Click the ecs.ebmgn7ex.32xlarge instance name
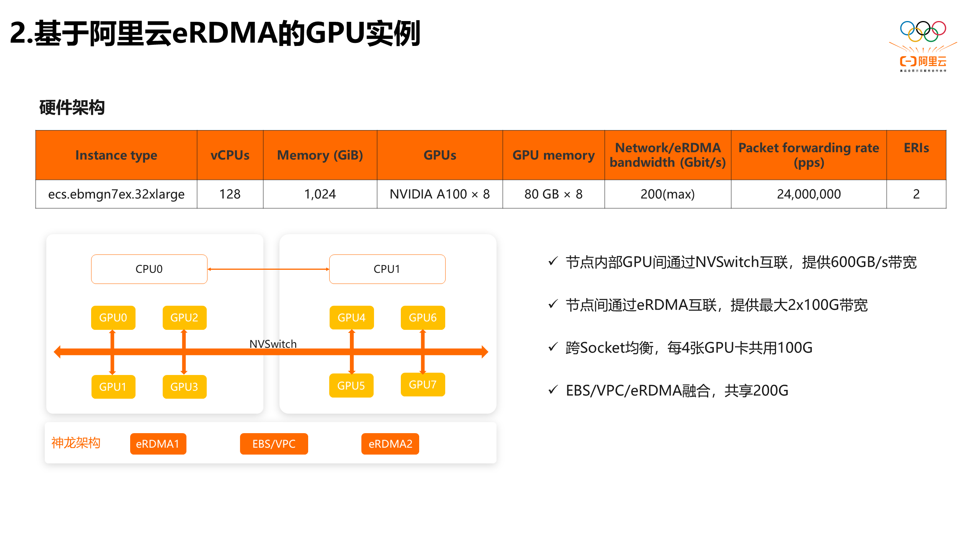This screenshot has width=980, height=551. (116, 194)
